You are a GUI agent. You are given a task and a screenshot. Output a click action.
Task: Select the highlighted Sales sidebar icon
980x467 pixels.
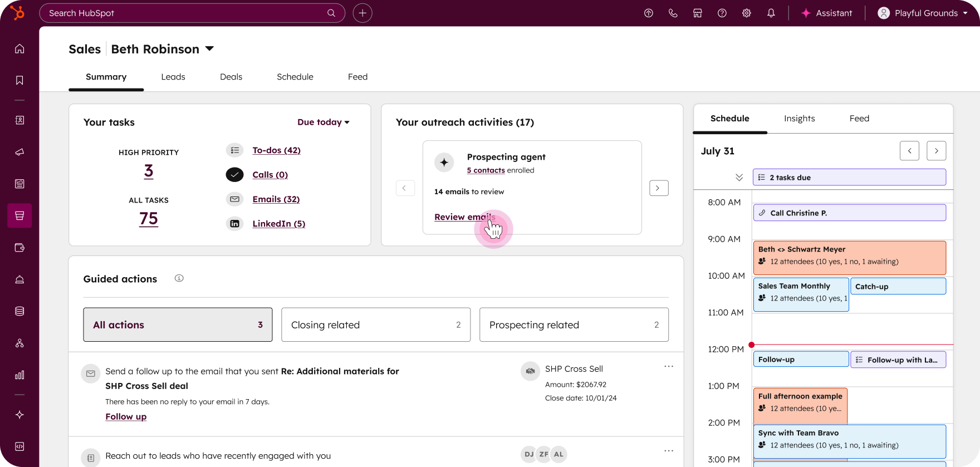coord(19,215)
